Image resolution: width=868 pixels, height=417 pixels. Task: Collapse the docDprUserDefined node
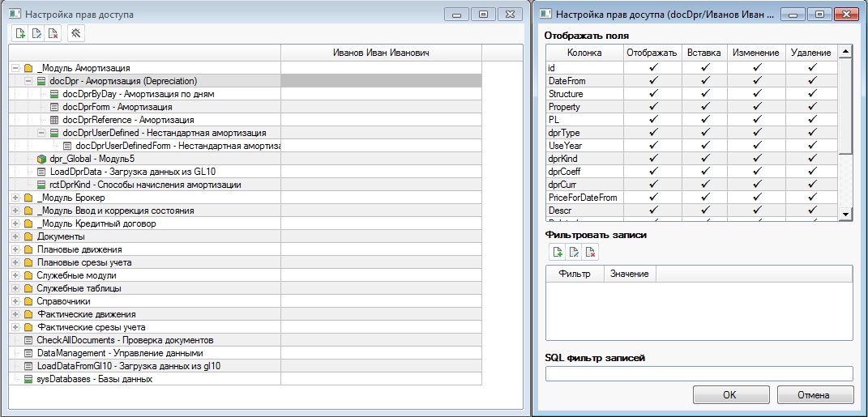pyautogui.click(x=41, y=133)
